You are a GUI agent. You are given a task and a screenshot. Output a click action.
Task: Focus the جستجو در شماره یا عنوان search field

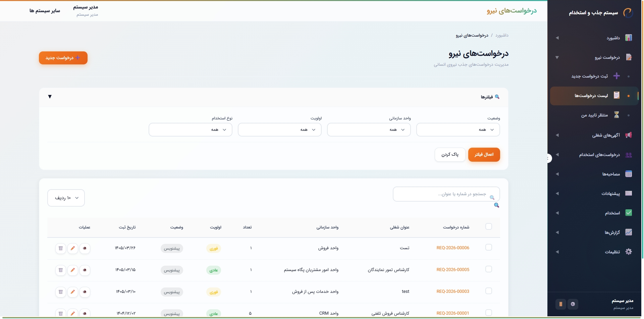pos(446,194)
